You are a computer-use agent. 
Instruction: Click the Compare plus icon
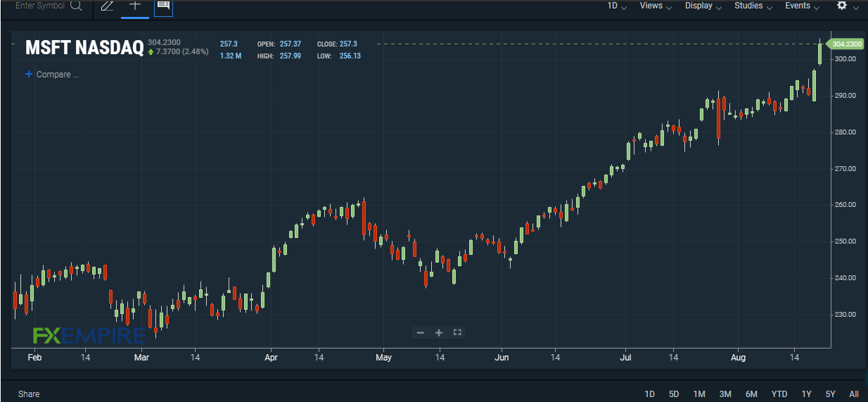29,74
